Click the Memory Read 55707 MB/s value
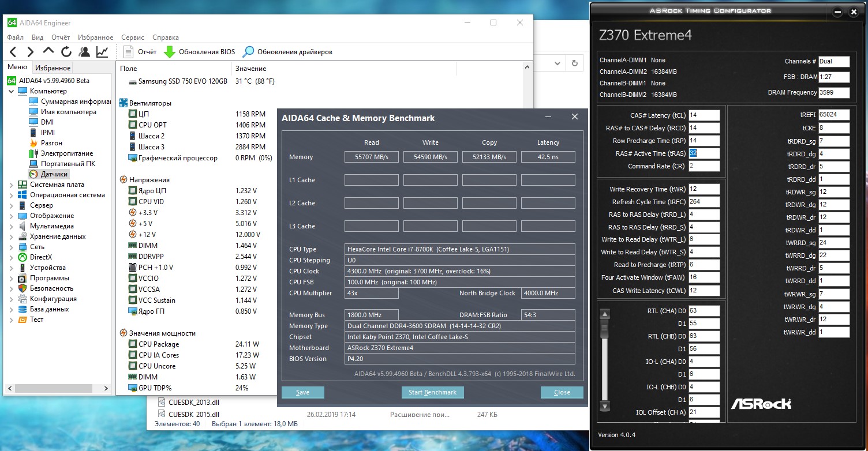Image resolution: width=868 pixels, height=451 pixels. coord(372,157)
